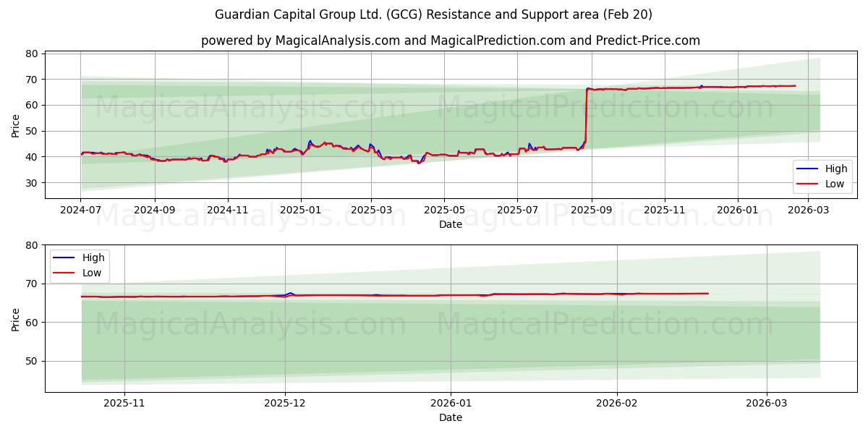Click the top chart 'Date' x-axis label
Image resolution: width=868 pixels, height=434 pixels.
(x=451, y=224)
